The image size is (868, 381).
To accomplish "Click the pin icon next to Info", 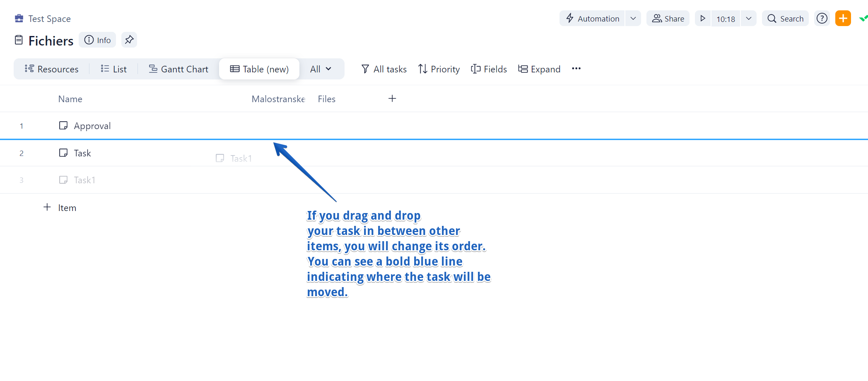I will tap(129, 40).
